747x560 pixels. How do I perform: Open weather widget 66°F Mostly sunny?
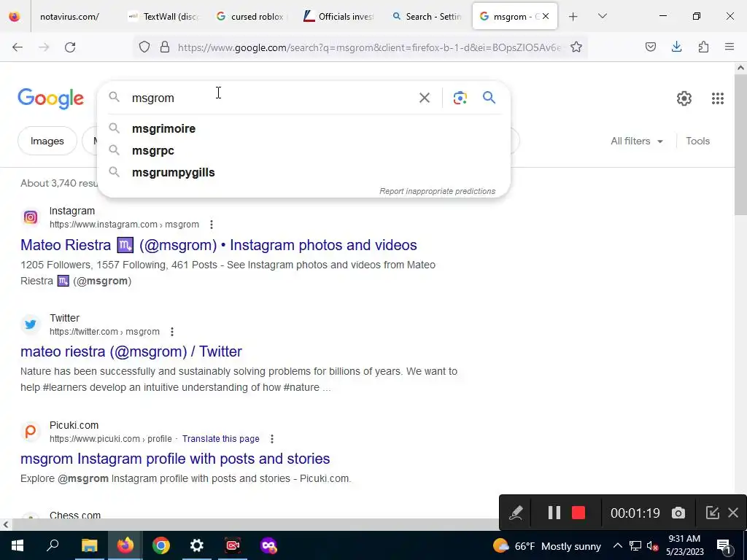click(547, 545)
